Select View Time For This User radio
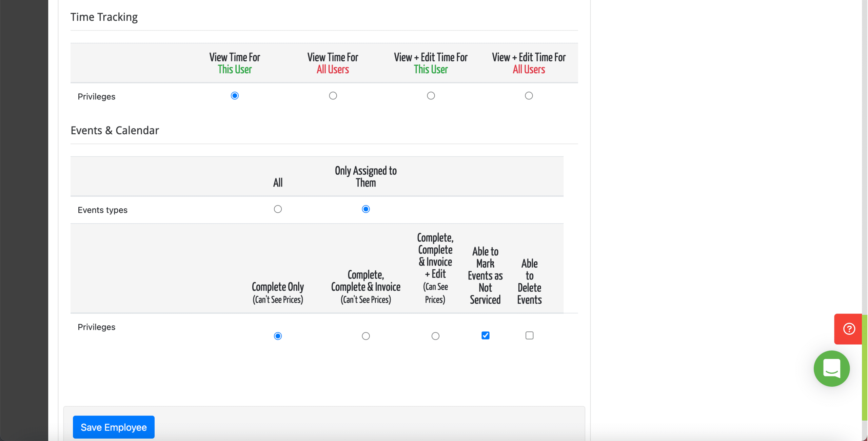 235,96
